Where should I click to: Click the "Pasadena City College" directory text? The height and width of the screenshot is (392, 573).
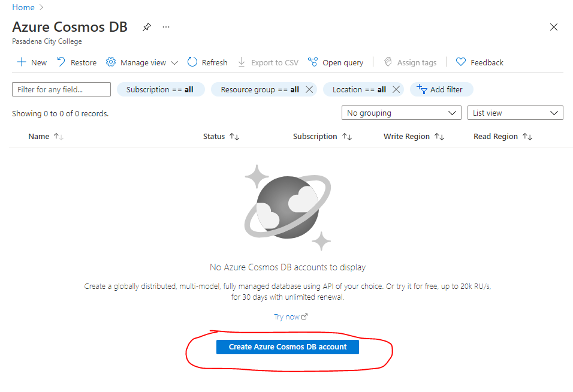click(x=47, y=41)
